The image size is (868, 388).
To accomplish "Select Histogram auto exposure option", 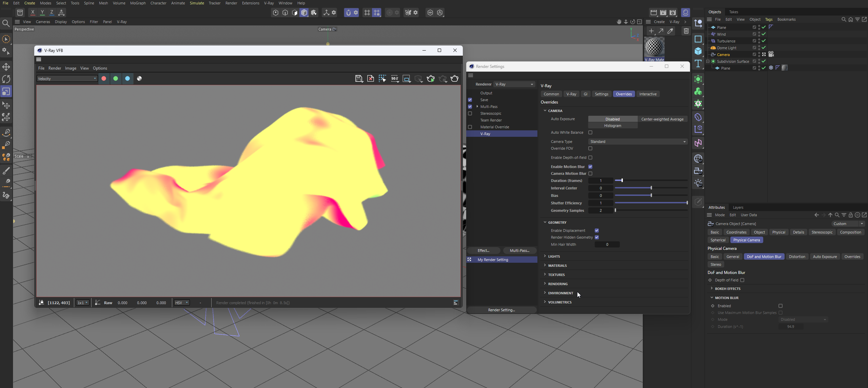I will click(x=613, y=126).
